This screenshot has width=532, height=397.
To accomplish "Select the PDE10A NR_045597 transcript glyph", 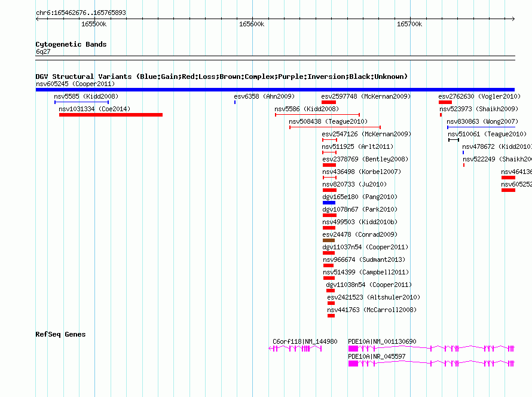I will click(431, 364).
